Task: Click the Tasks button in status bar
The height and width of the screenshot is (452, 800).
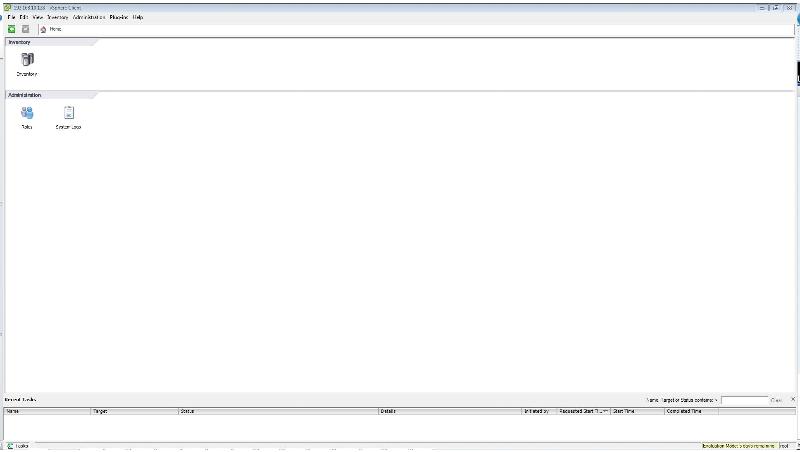Action: coord(18,446)
